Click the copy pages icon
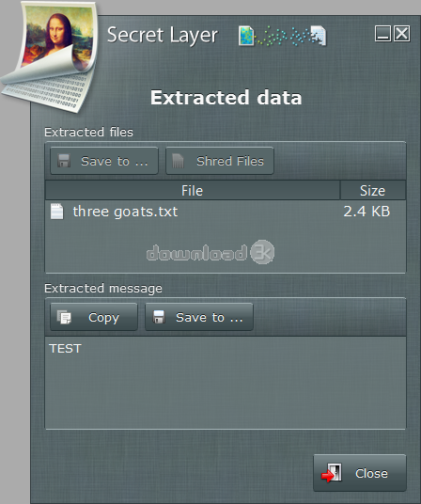 (64, 317)
